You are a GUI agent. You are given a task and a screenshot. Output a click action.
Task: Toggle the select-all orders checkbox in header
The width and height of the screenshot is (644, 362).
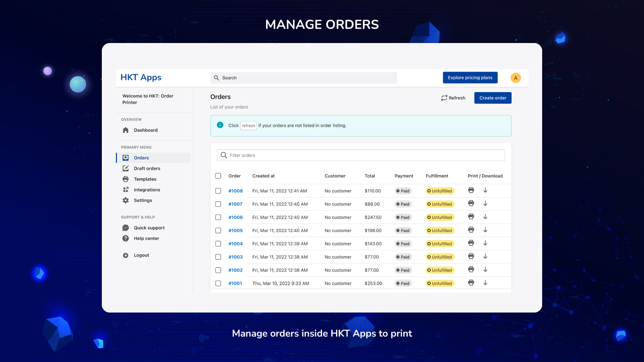(x=218, y=176)
